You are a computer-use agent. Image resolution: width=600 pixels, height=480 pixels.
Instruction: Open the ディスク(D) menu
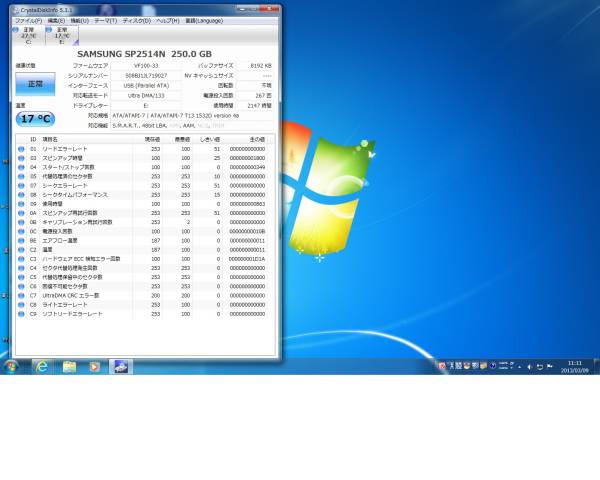point(137,21)
